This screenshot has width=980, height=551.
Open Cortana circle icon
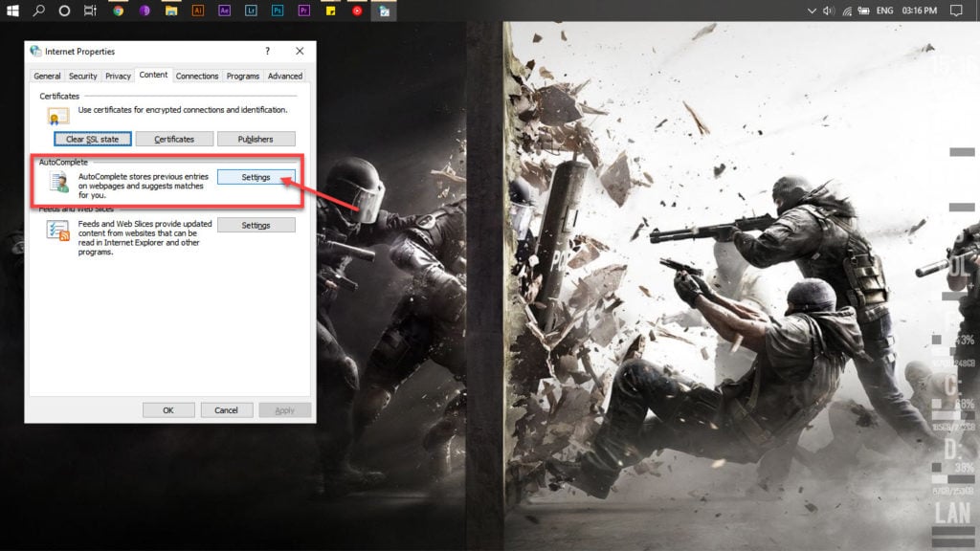[64, 11]
